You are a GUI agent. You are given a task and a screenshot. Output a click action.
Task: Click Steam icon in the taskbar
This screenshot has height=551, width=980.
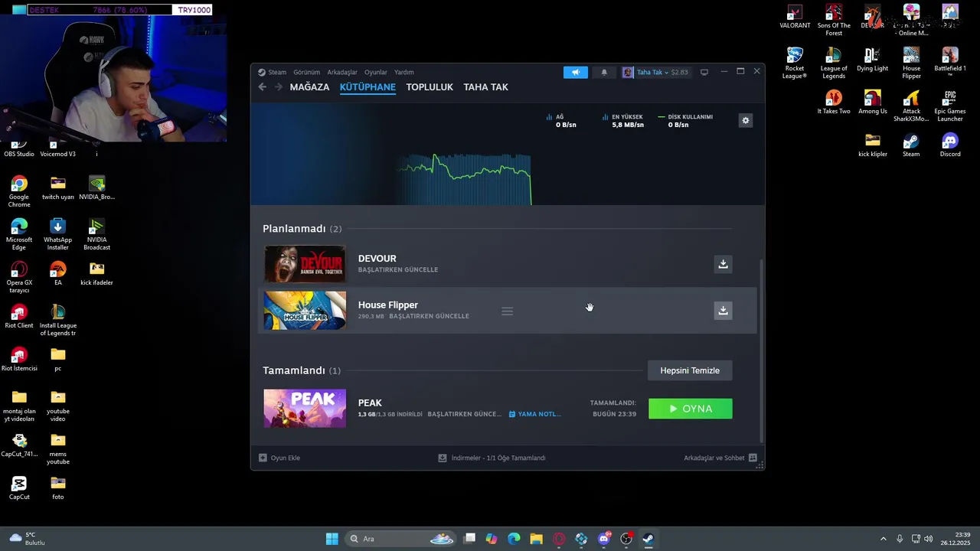point(648,539)
